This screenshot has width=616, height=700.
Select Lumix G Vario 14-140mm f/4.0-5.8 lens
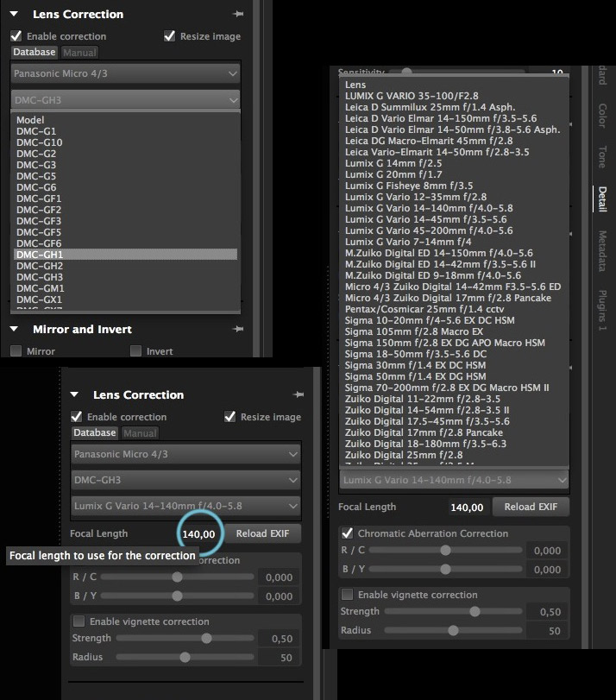coord(455,208)
